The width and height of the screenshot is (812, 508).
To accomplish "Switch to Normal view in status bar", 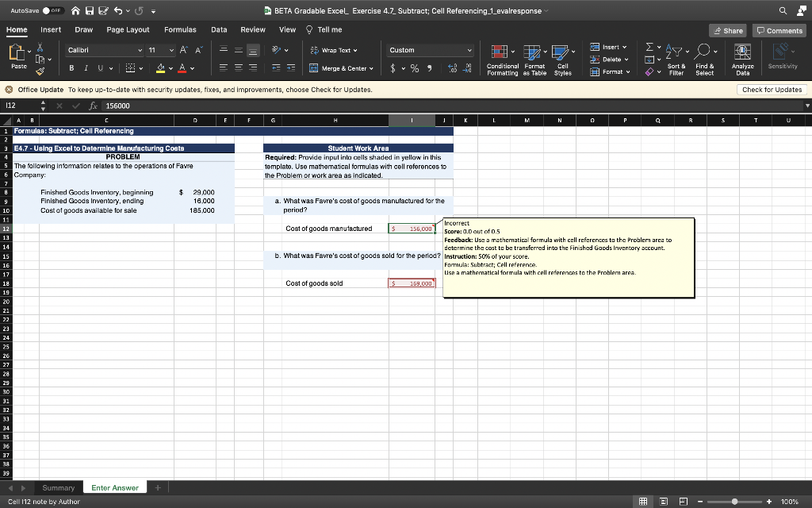I will tap(642, 502).
